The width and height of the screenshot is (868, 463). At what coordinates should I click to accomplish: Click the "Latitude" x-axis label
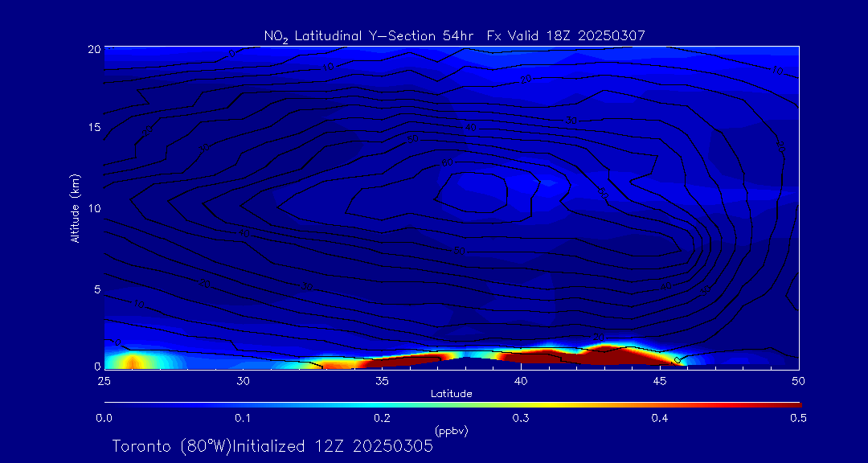[x=451, y=395]
